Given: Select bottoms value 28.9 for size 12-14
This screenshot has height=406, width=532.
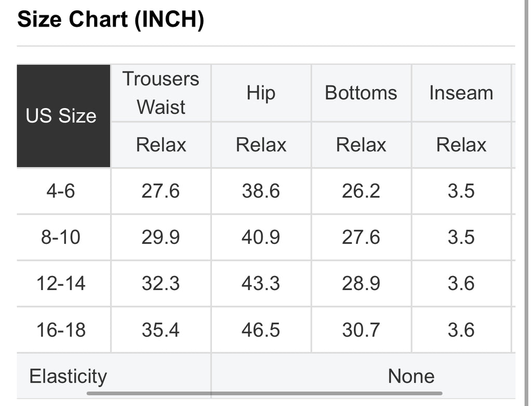Looking at the screenshot, I should point(361,283).
